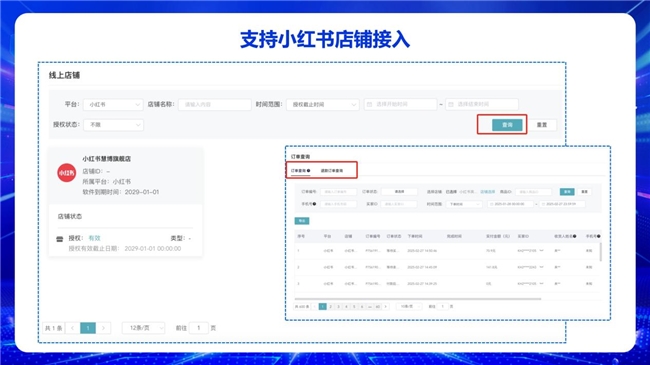The height and width of the screenshot is (365, 650).
Task: Open 时间范围 dropdown showing 授权截止时间
Action: click(323, 105)
